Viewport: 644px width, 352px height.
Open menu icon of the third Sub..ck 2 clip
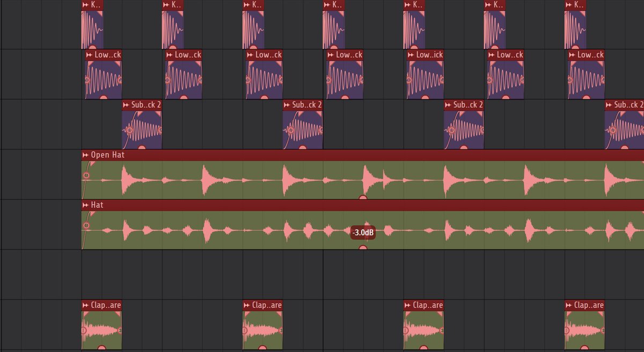click(448, 105)
